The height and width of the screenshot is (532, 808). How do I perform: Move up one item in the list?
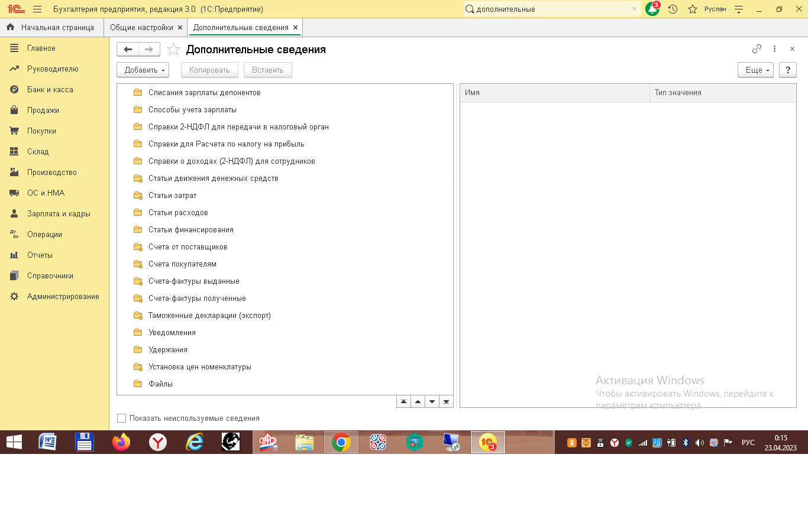click(418, 401)
